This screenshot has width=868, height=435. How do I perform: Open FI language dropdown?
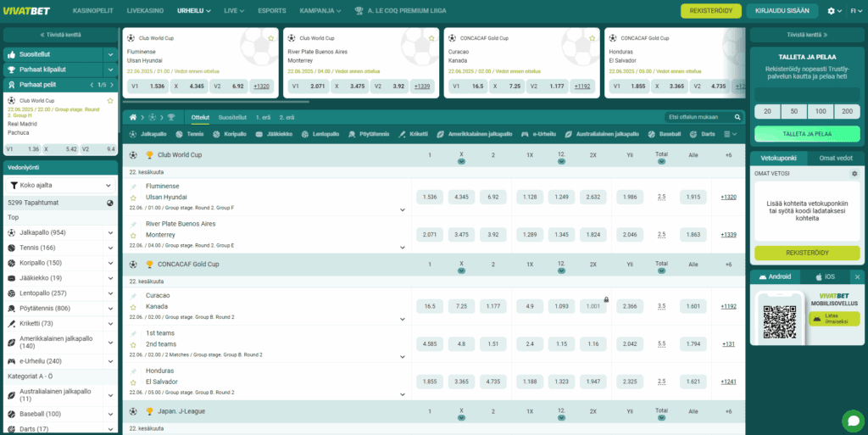[856, 10]
